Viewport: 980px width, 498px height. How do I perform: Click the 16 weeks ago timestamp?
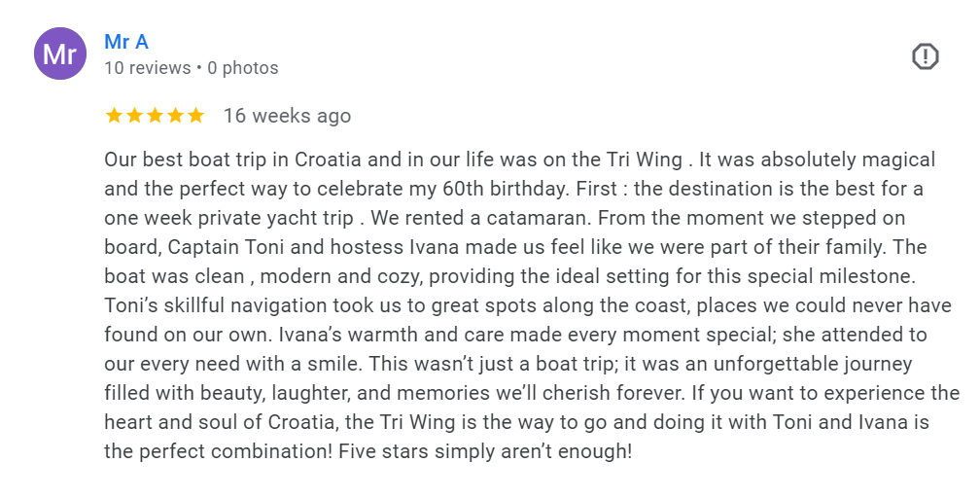[x=287, y=116]
